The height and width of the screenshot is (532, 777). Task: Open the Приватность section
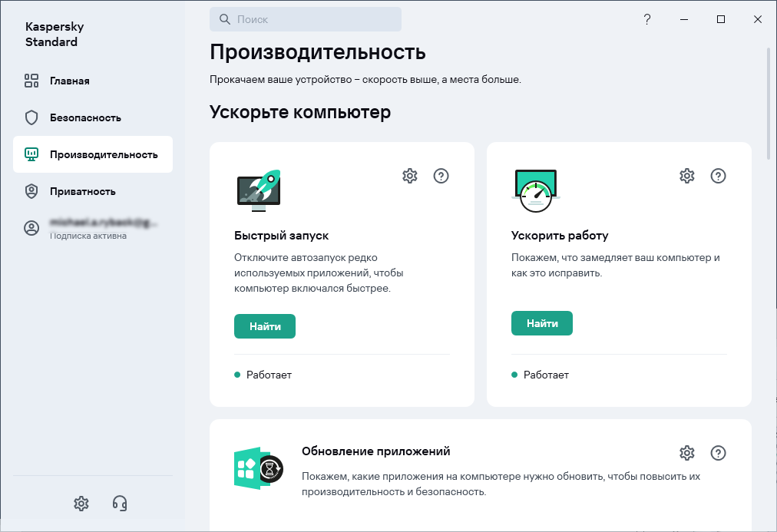93,191
